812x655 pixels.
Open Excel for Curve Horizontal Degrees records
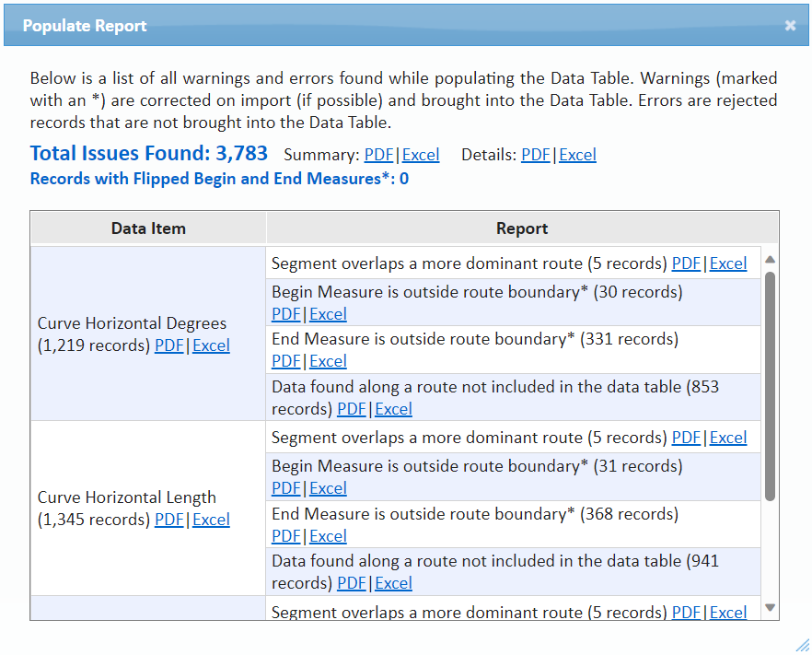tap(212, 345)
